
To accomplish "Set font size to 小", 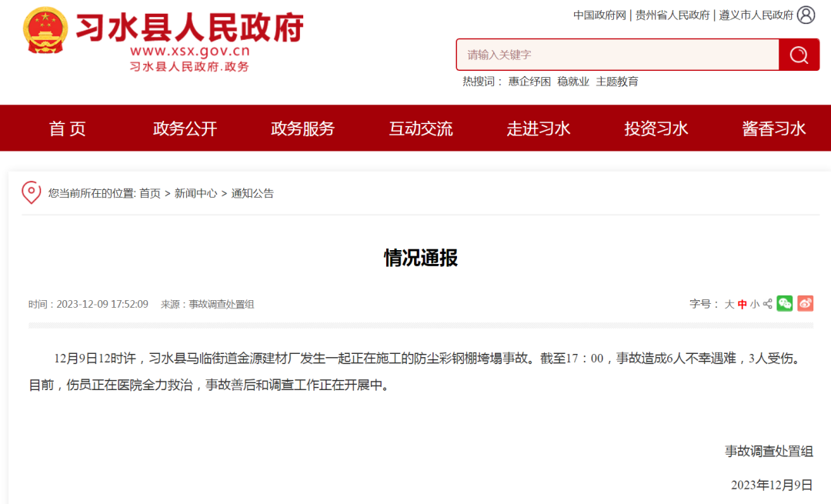I will 755,304.
